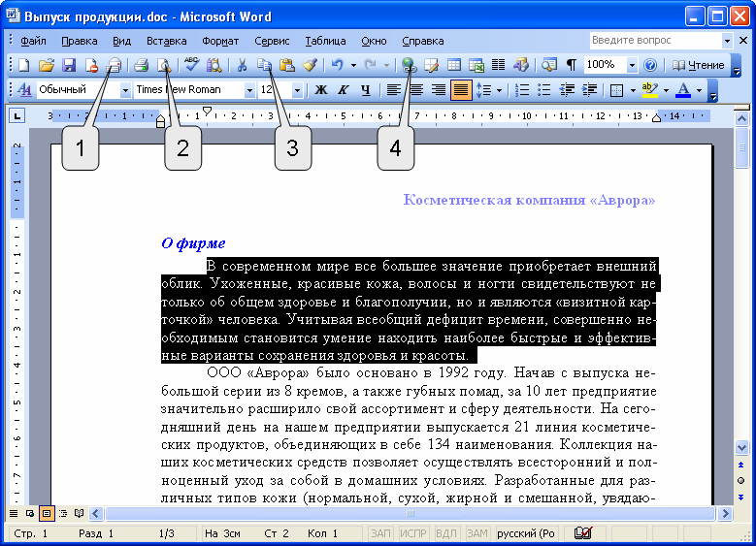Expand the 100% zoom dropdown
This screenshot has width=756, height=546.
click(632, 65)
